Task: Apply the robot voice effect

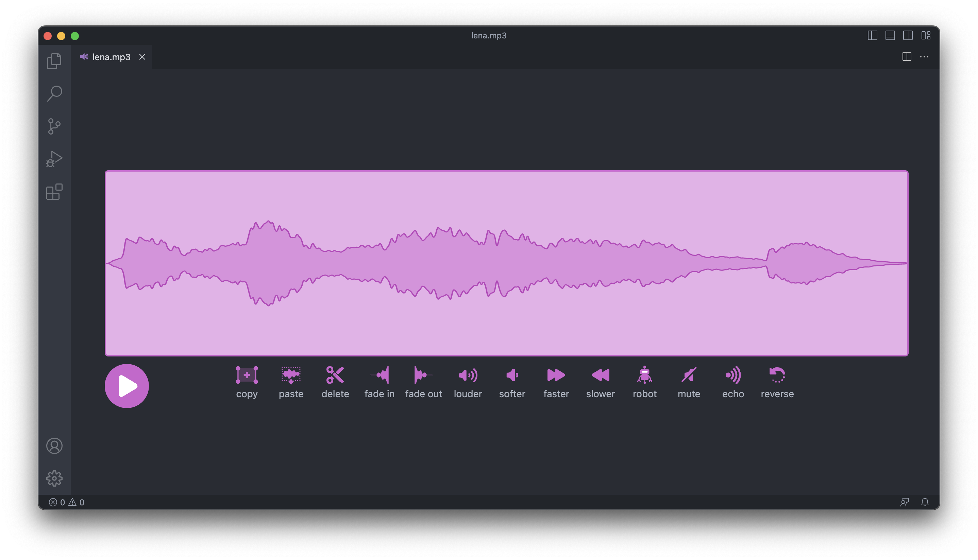Action: [645, 375]
